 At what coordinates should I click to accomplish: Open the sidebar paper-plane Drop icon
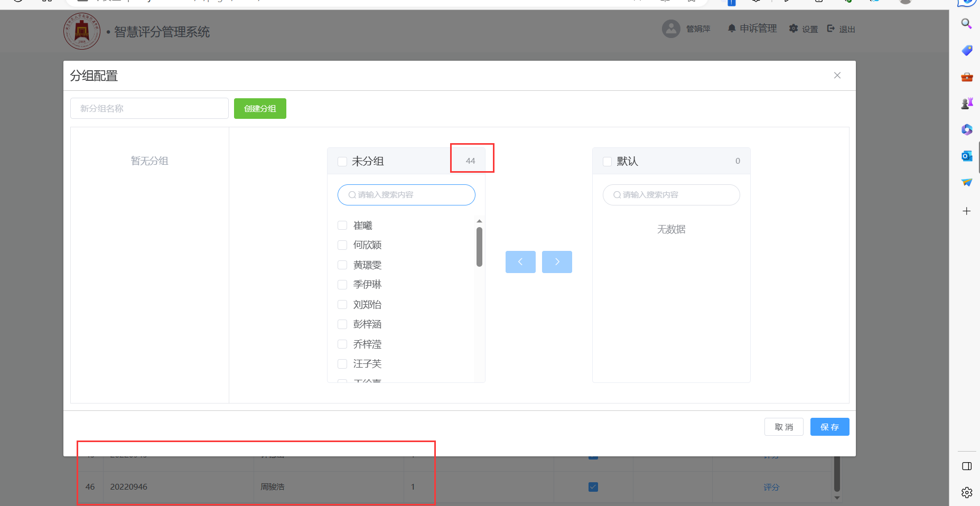pyautogui.click(x=967, y=182)
